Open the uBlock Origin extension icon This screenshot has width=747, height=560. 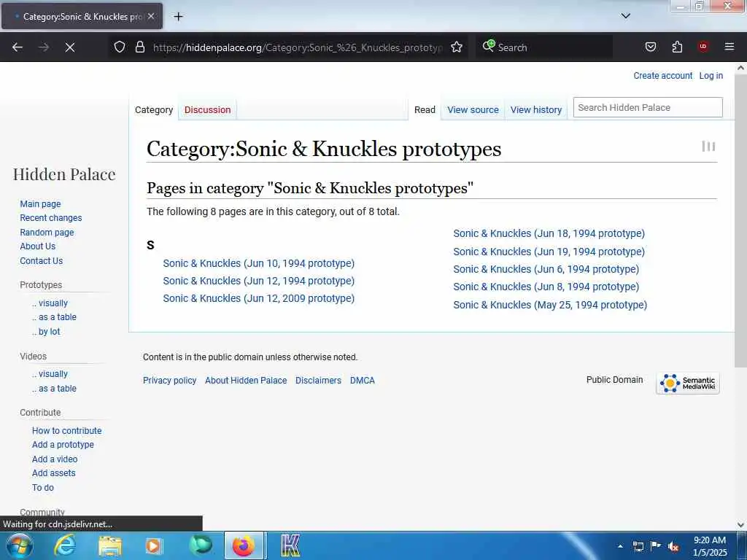[703, 47]
